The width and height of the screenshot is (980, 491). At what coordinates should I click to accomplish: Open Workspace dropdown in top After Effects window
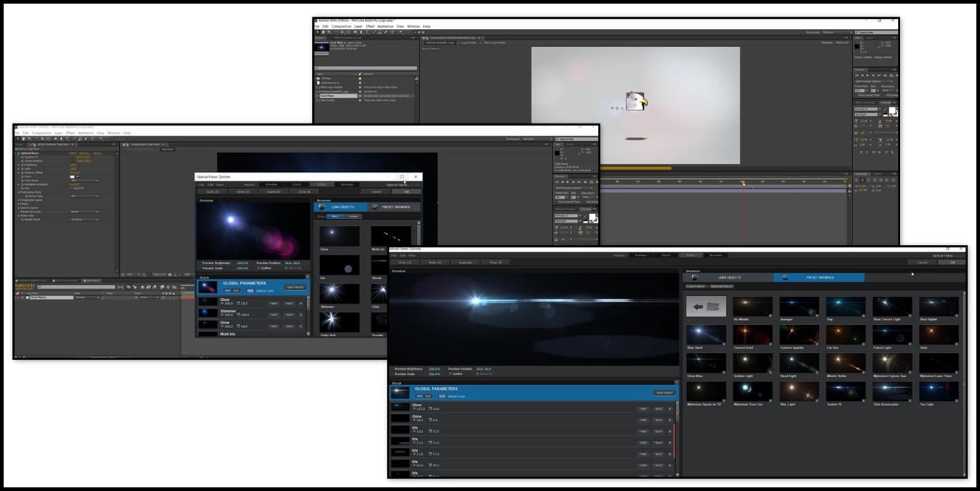pyautogui.click(x=838, y=33)
